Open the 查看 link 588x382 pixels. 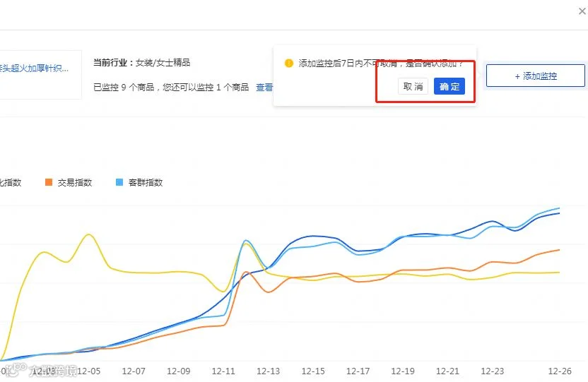(x=264, y=88)
